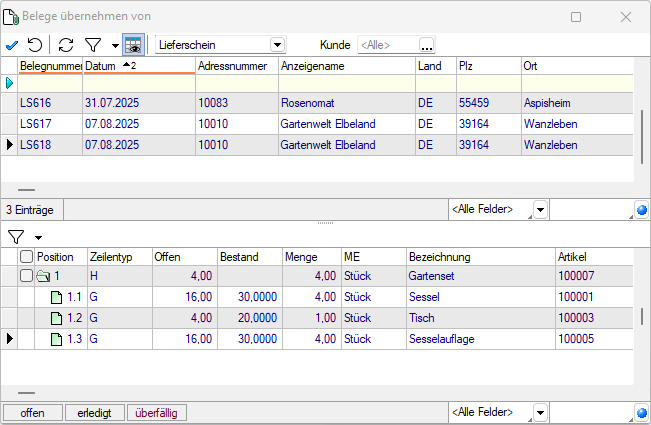
Task: Expand the lower filter funnel dropdown arrow
Action: coord(38,238)
